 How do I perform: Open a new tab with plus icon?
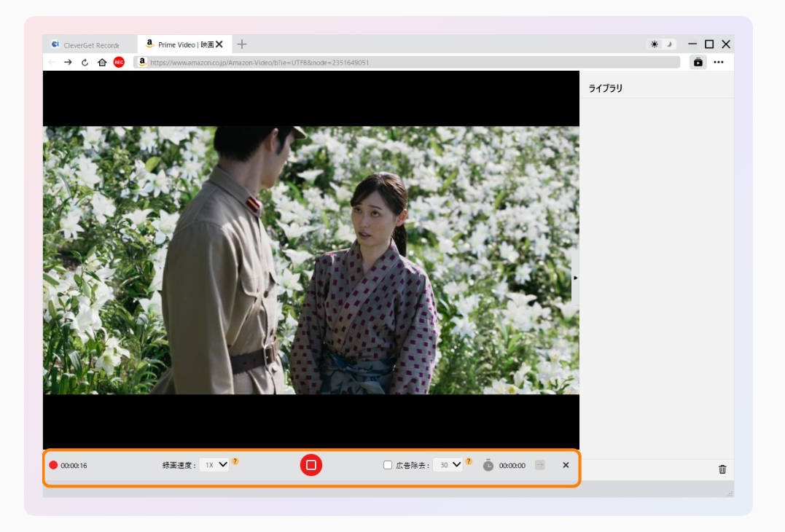(x=242, y=44)
